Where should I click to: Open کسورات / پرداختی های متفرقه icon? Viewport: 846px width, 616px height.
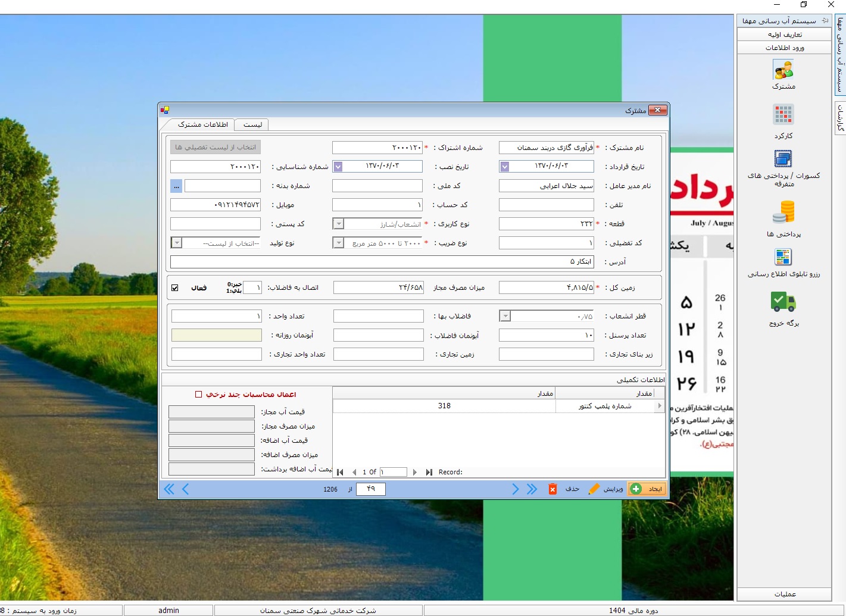783,160
